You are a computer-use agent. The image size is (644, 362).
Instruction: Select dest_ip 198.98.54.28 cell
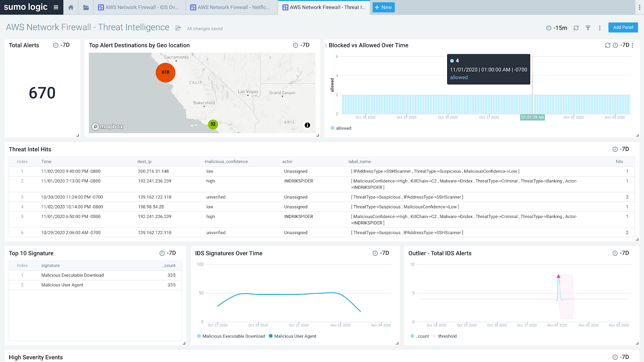[x=151, y=207]
